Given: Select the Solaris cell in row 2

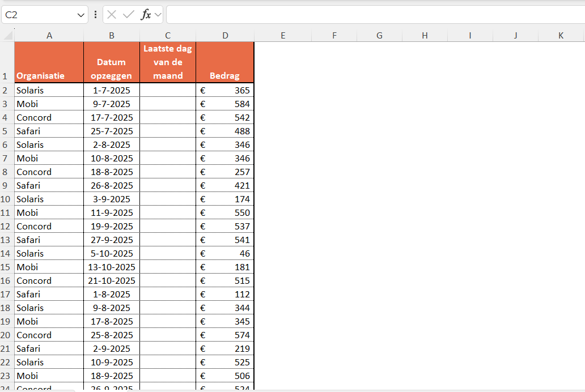Looking at the screenshot, I should pyautogui.click(x=49, y=90).
